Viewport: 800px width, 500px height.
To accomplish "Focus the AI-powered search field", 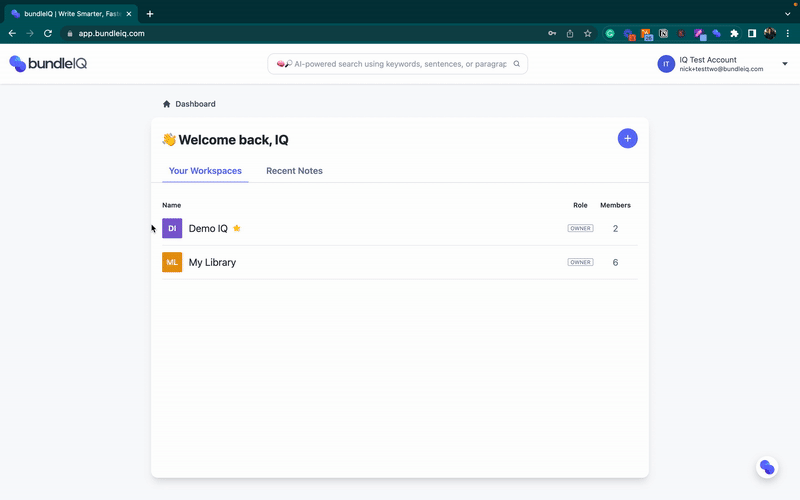I will click(397, 64).
